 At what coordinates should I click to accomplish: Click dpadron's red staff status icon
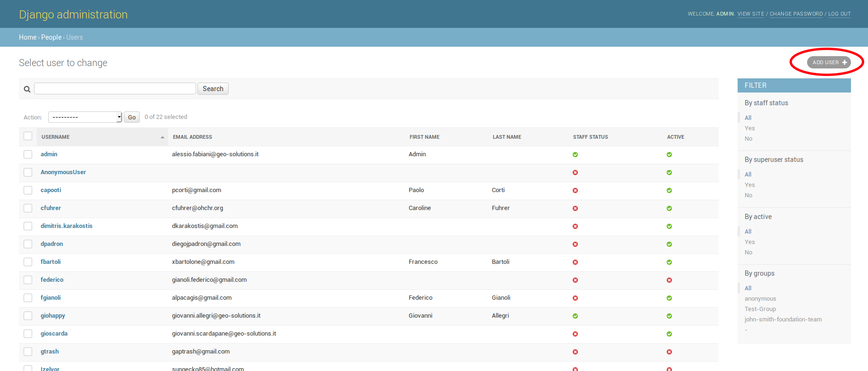coord(575,245)
